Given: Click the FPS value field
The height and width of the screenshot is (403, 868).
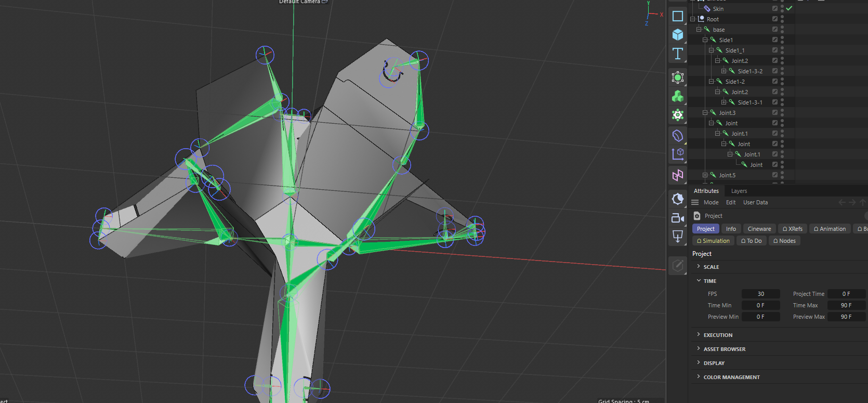Looking at the screenshot, I should (761, 294).
